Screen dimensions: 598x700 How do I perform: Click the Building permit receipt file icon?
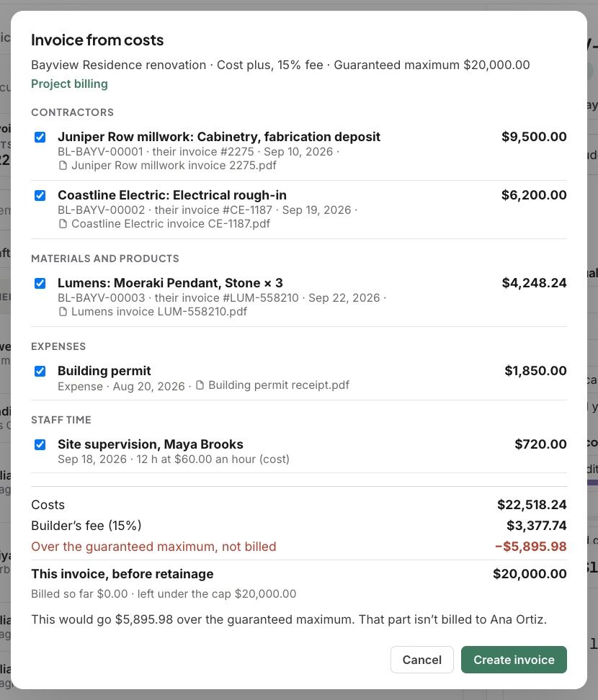(200, 385)
